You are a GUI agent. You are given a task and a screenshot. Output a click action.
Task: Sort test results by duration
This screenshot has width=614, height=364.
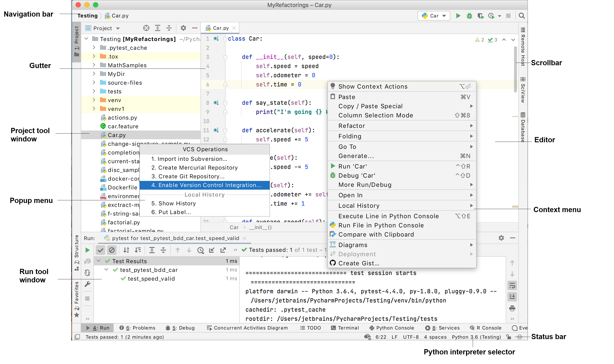138,250
